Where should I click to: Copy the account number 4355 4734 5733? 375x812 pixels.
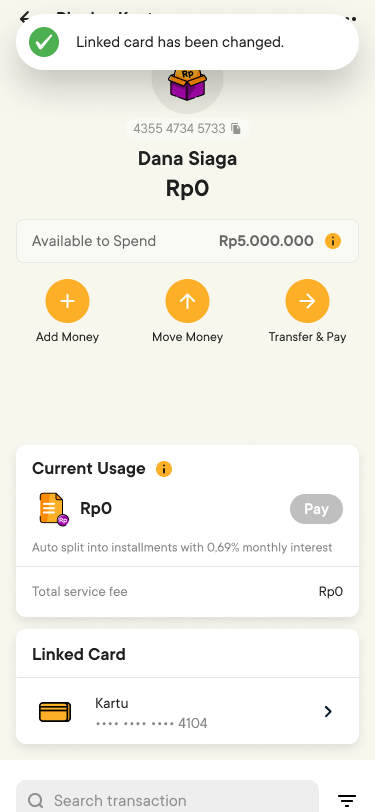(x=236, y=128)
